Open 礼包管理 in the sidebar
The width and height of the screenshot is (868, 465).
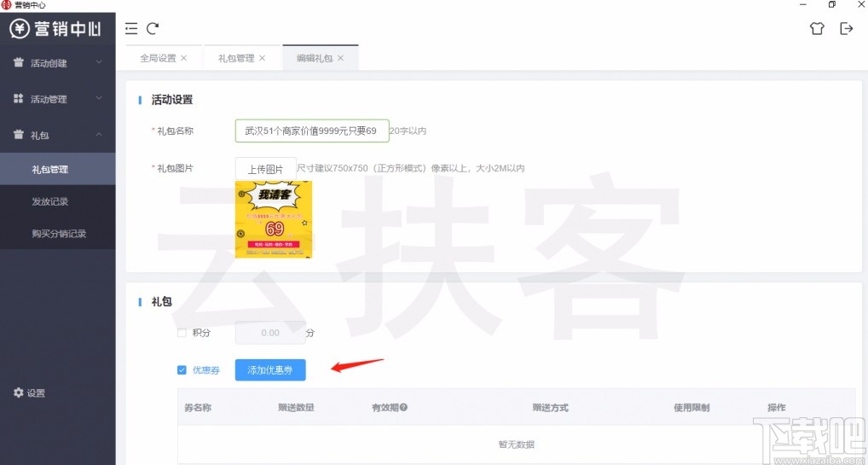pos(58,169)
